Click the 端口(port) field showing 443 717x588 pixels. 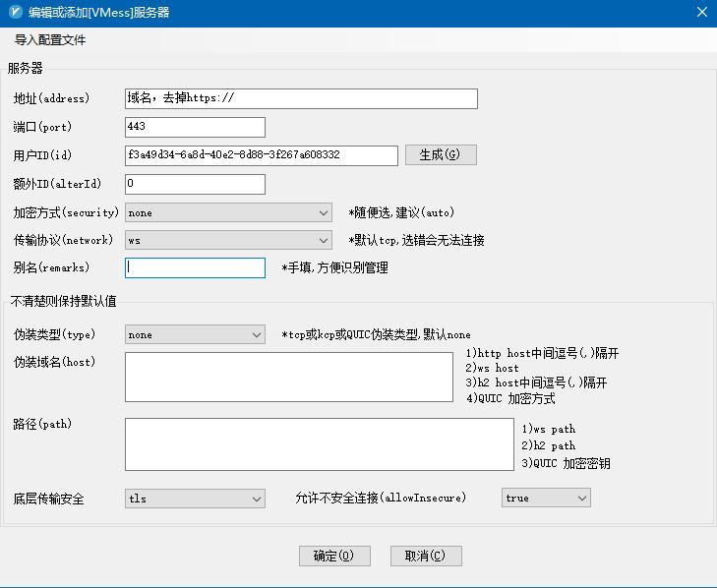tap(195, 127)
